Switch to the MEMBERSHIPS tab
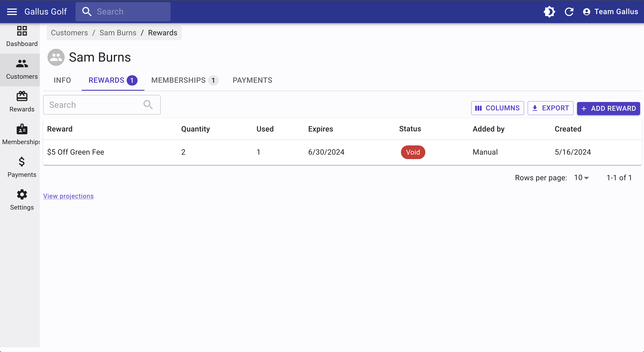The width and height of the screenshot is (644, 352). [x=185, y=80]
